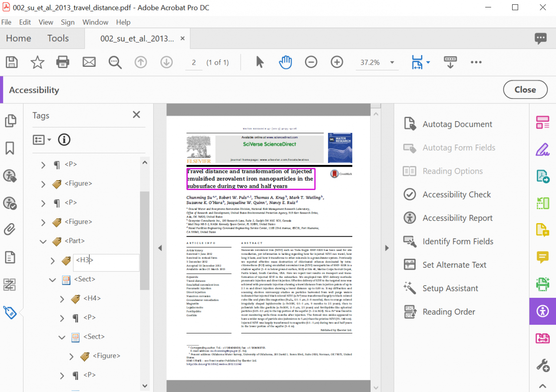The image size is (556, 392).
Task: Click the Autotag Document button
Action: tap(457, 124)
